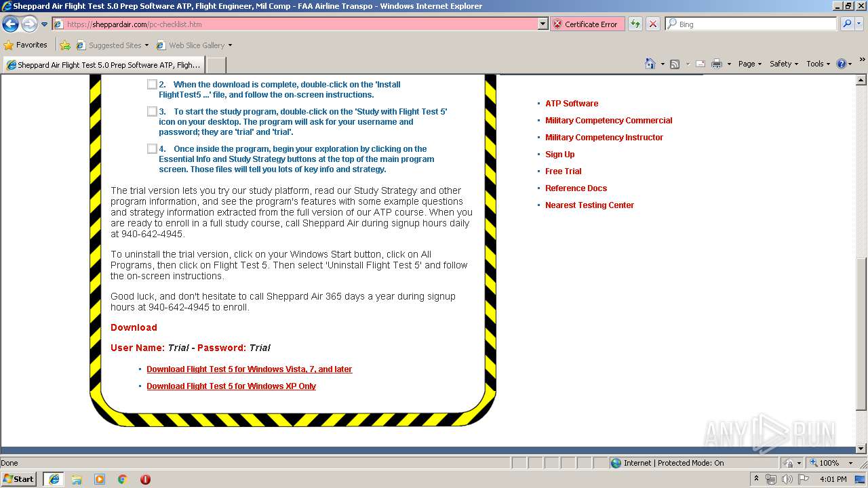Screen dimensions: 868x488
Task: Open the Sign Up link
Action: (x=560, y=155)
